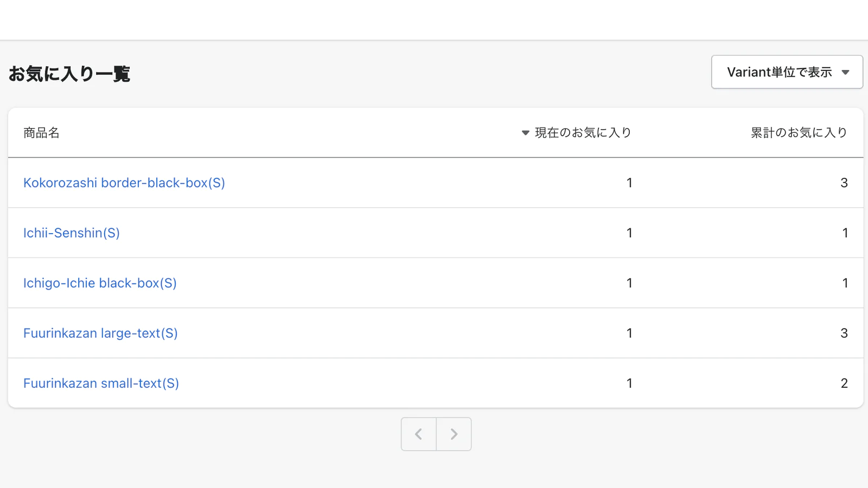
Task: Click the dropdown caret arrow icon
Action: click(845, 73)
